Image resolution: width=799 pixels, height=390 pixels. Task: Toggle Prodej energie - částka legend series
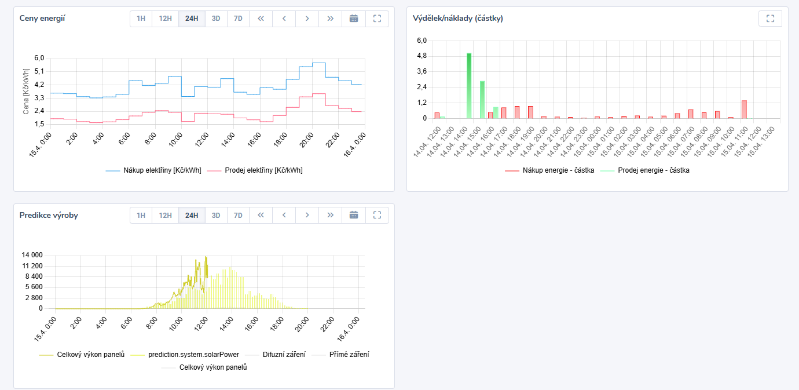645,170
